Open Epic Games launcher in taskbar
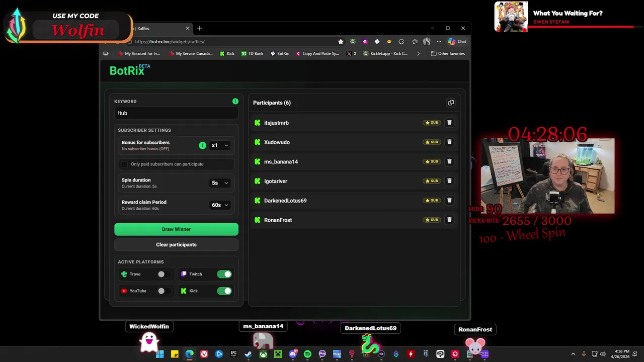The image size is (644, 362). click(233, 354)
